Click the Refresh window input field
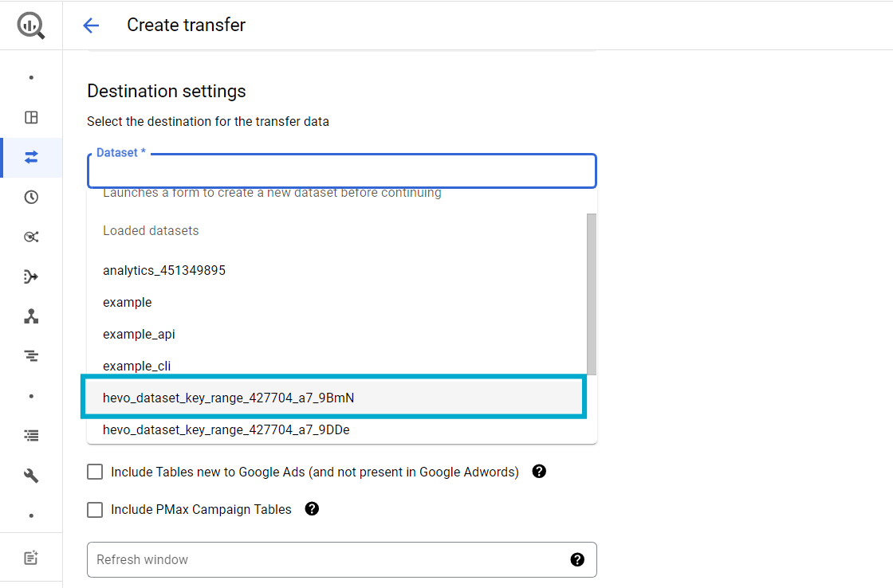Image resolution: width=893 pixels, height=588 pixels. coord(342,559)
